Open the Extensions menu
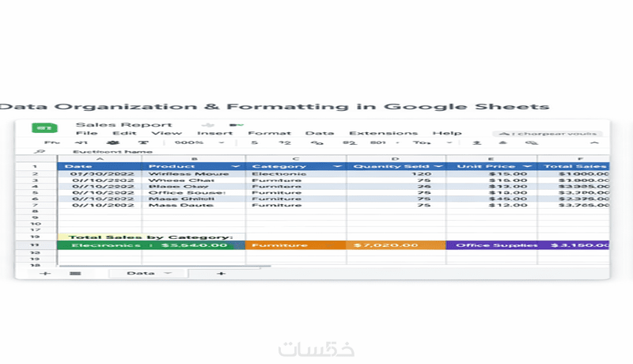 [x=383, y=133]
